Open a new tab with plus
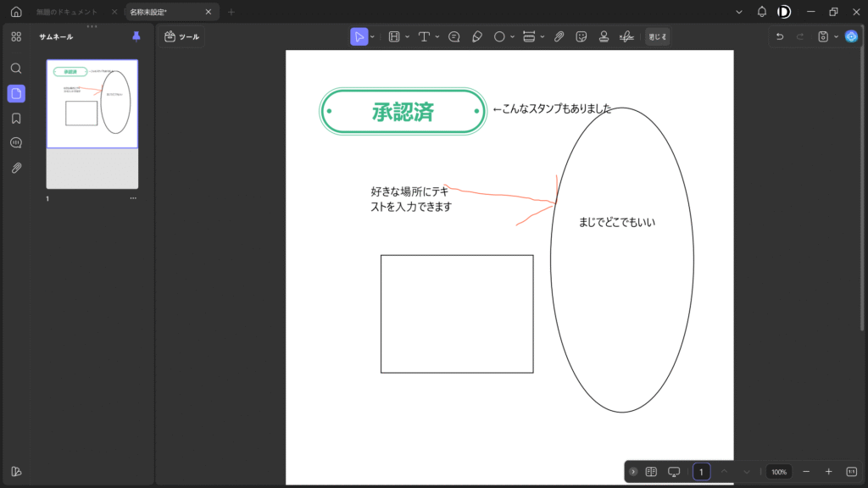Image resolution: width=868 pixels, height=488 pixels. pyautogui.click(x=231, y=12)
